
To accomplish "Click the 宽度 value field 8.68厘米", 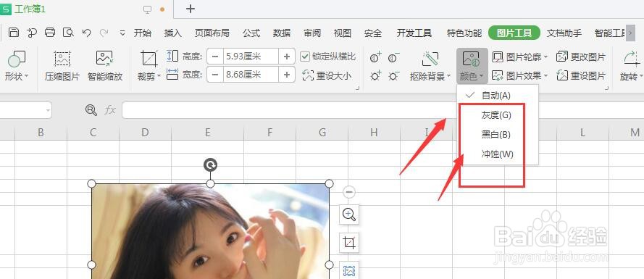I will (251, 75).
